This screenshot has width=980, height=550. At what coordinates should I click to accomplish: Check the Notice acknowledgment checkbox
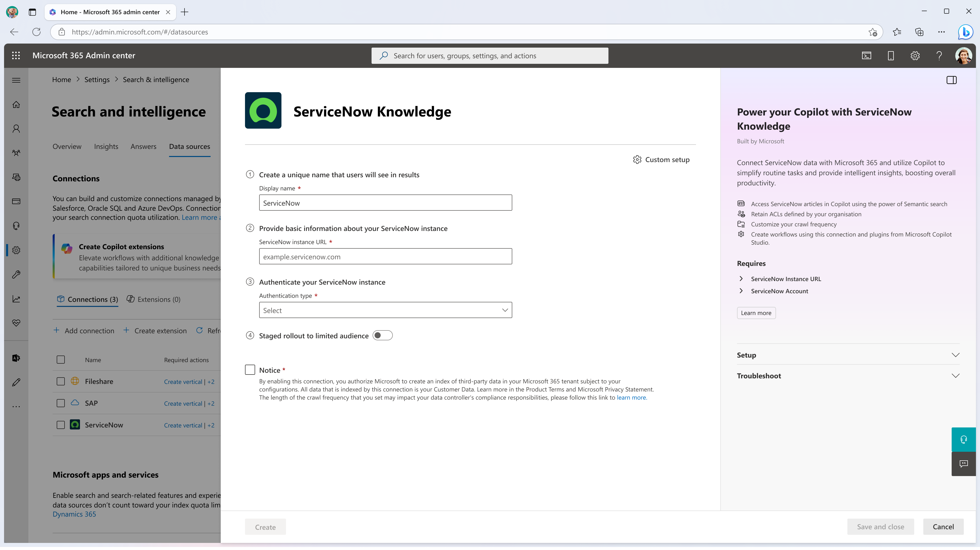250,369
